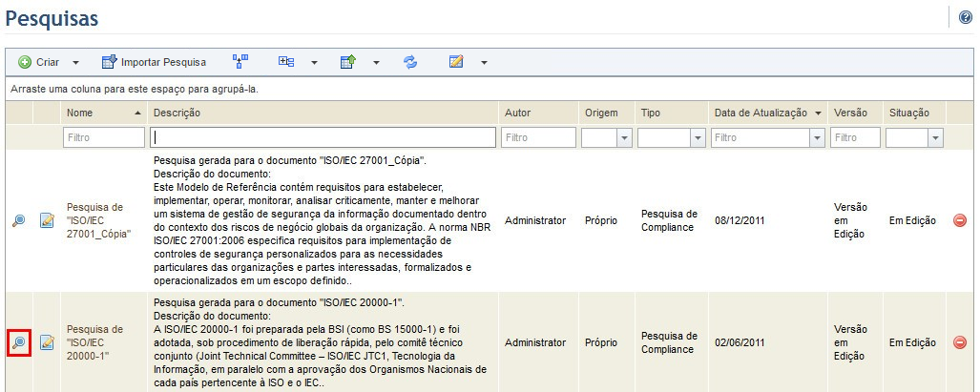This screenshot has width=980, height=392.
Task: Open dropdown arrow next to edit notepad icon
Action: pos(484,62)
